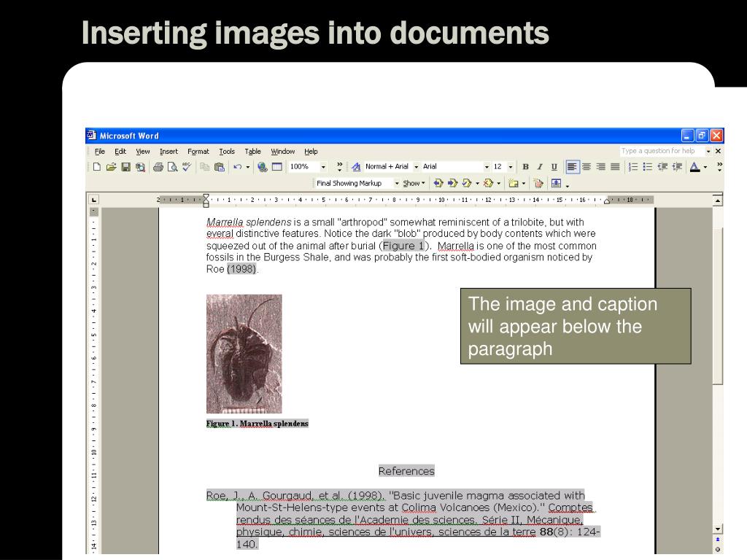
Task: Open the Edit menu
Action: tap(120, 152)
